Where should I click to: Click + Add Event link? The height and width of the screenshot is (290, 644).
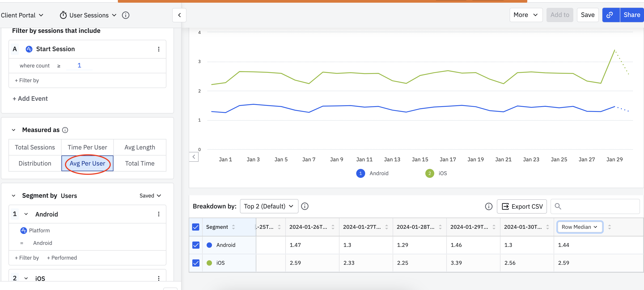click(30, 99)
